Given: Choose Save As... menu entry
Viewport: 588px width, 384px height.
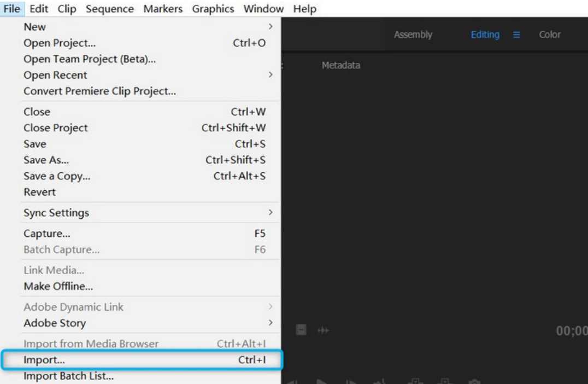Looking at the screenshot, I should (x=150, y=160).
